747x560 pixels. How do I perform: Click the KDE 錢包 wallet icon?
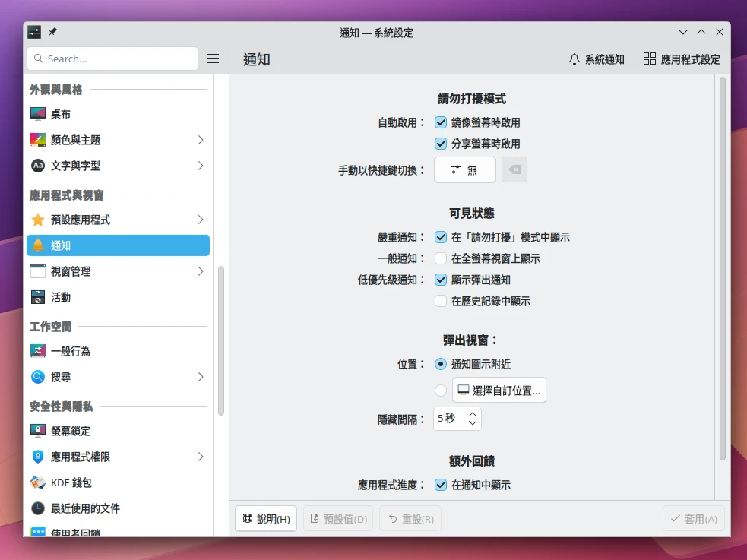click(x=38, y=482)
